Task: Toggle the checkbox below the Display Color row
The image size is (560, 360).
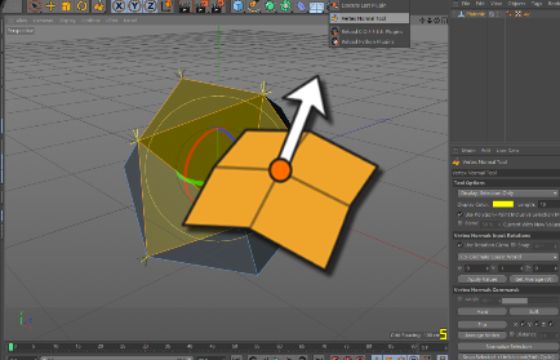Action: click(460, 214)
